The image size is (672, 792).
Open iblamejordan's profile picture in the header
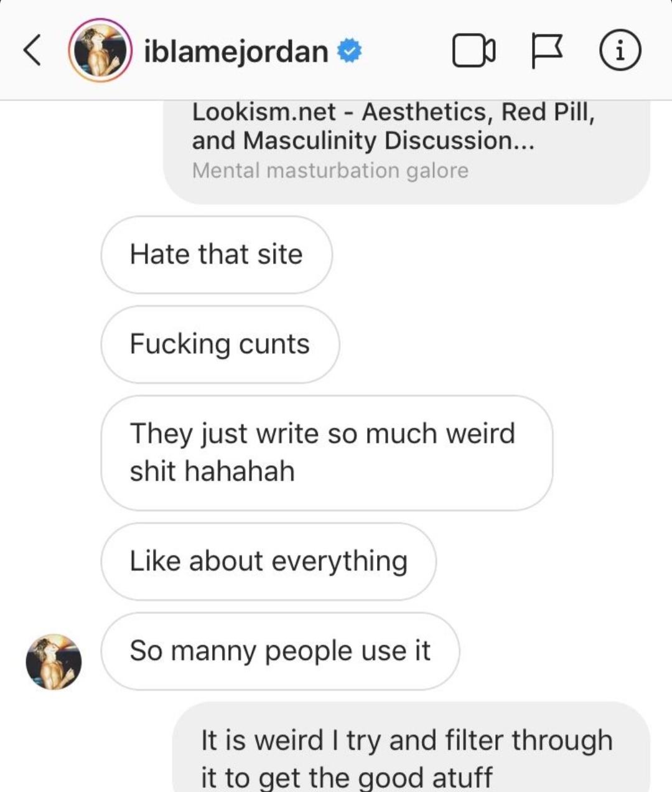tap(100, 50)
